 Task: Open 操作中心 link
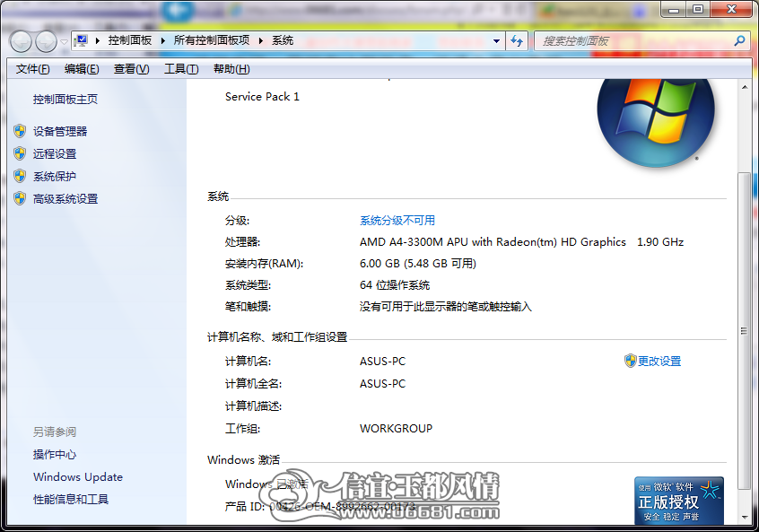55,455
